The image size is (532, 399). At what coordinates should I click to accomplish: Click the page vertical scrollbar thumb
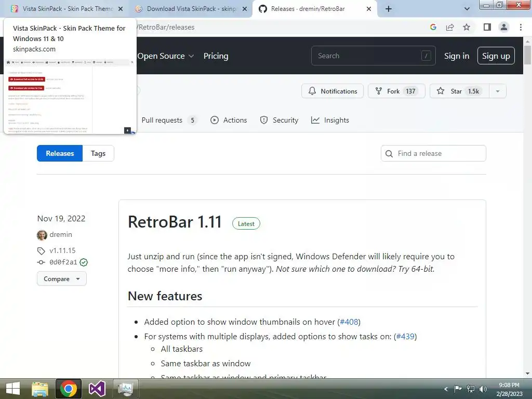527,55
